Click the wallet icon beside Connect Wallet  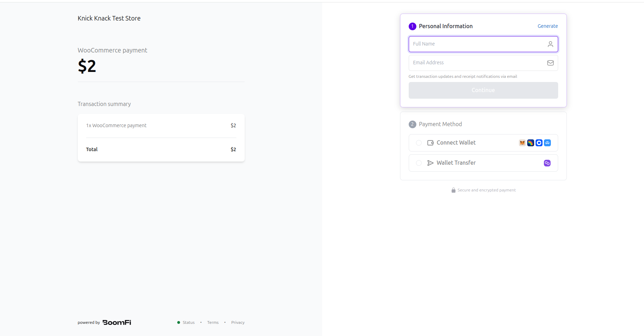[430, 142]
